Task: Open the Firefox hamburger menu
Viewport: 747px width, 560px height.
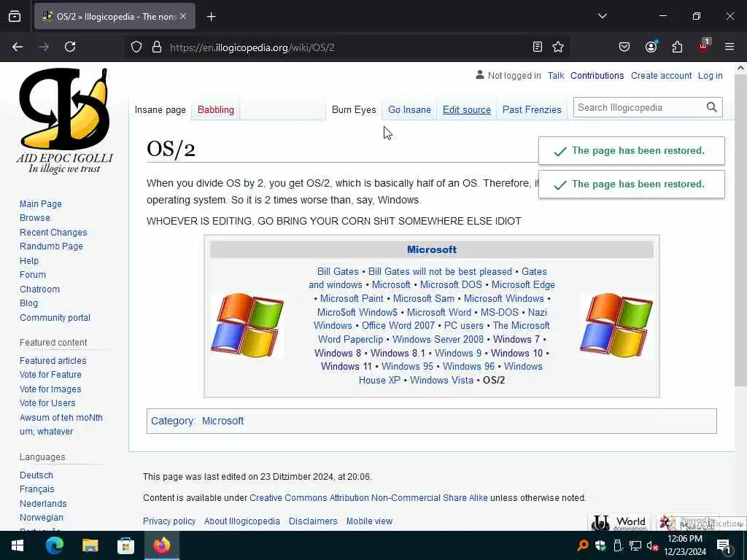Action: tap(729, 47)
